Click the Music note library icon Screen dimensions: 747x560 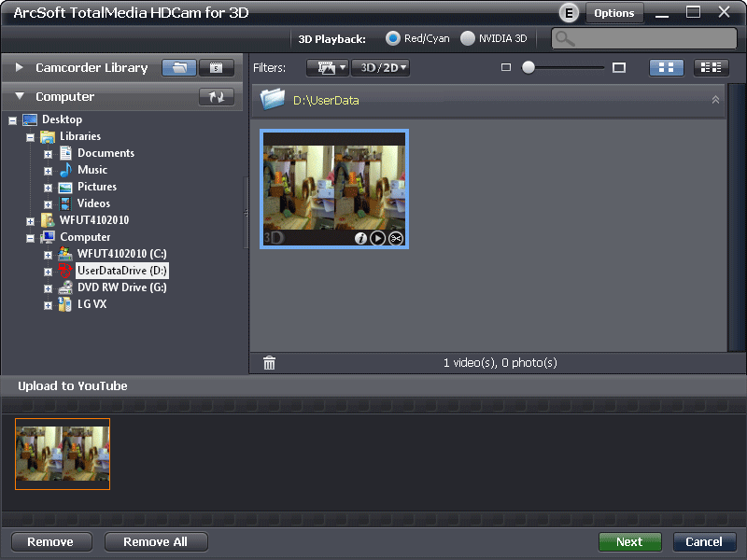click(65, 170)
